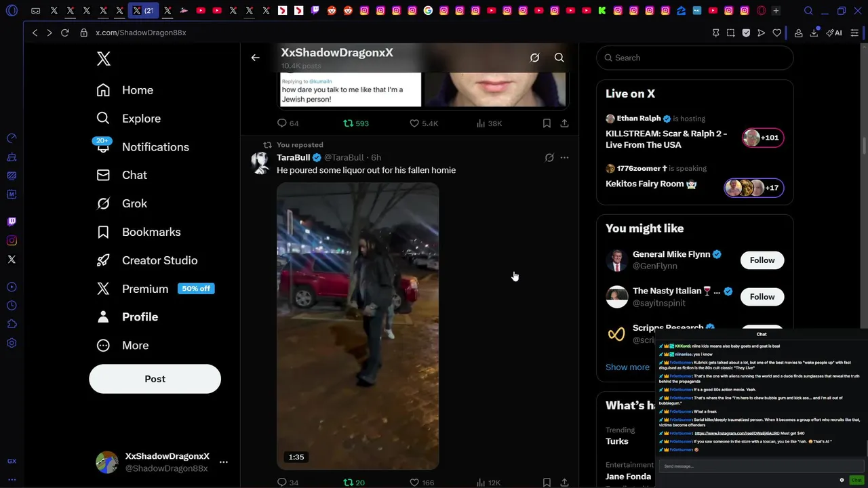This screenshot has height=488, width=868.
Task: Open replies on the post with 64 comments
Action: pos(288,123)
